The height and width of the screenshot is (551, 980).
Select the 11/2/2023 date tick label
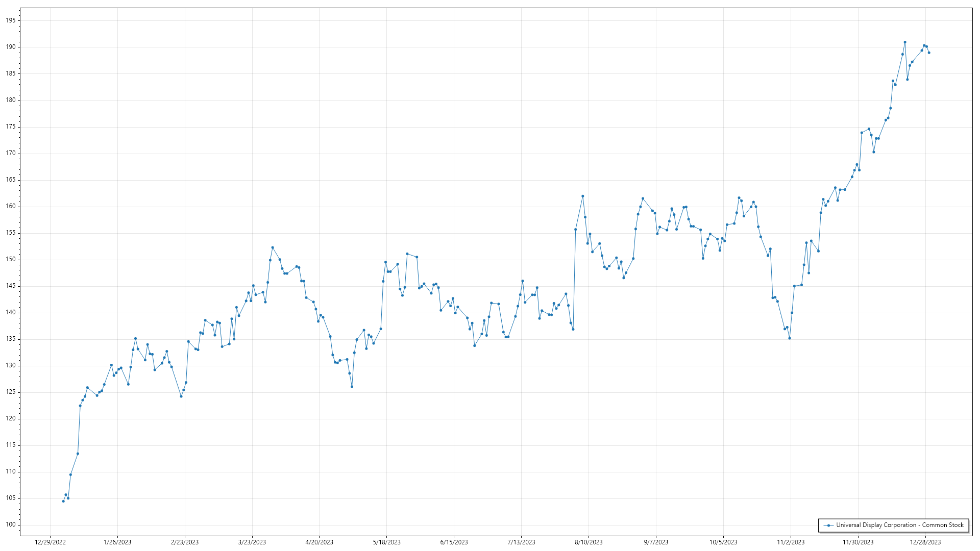point(791,542)
